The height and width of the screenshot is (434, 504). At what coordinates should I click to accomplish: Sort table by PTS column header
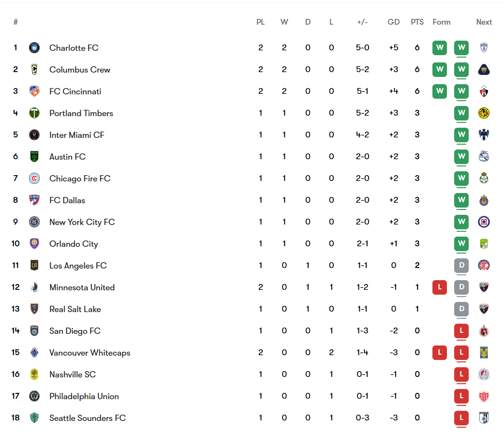(417, 22)
